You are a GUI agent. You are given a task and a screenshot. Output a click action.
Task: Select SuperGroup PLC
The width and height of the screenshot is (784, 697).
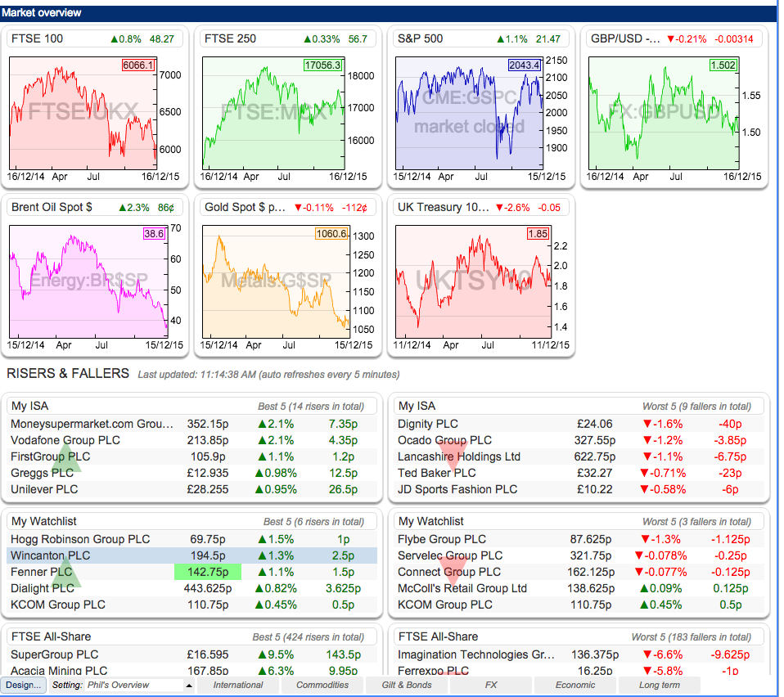point(55,654)
